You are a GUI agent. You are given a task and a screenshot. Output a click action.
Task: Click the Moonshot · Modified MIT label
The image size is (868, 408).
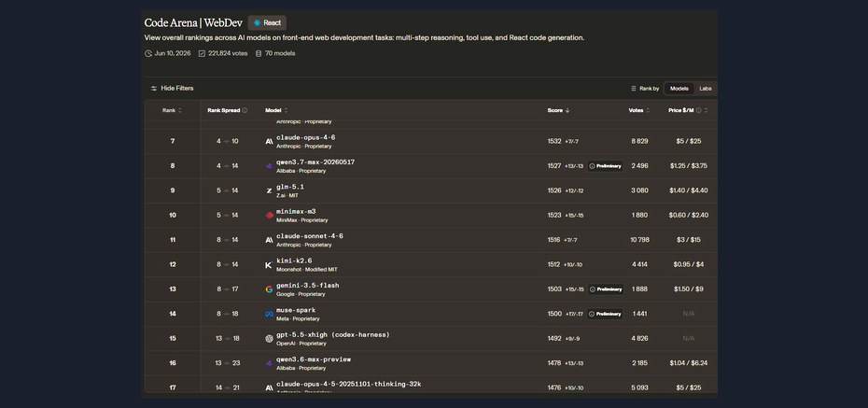point(307,270)
